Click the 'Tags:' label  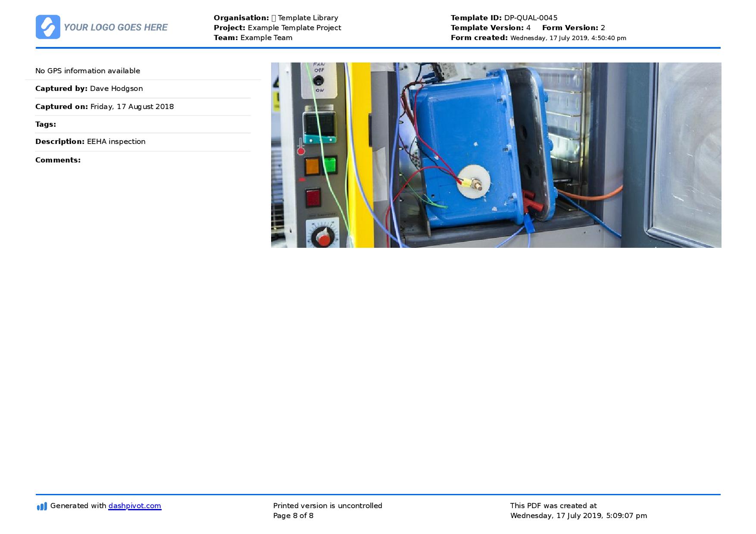(x=46, y=124)
